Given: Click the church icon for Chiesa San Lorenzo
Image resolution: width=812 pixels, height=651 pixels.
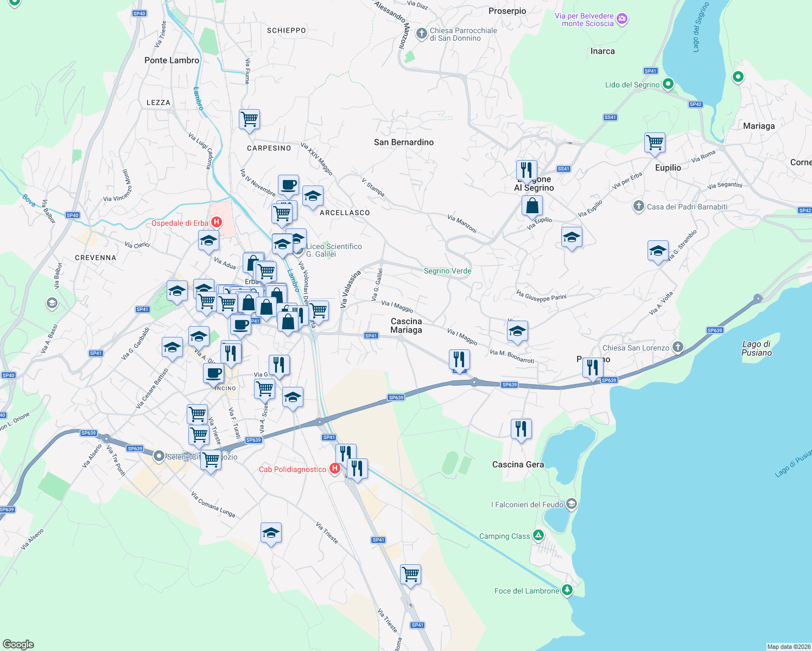Looking at the screenshot, I should (677, 348).
